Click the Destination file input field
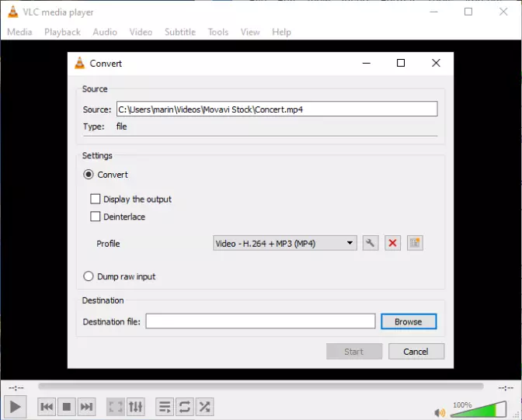Image resolution: width=522 pixels, height=420 pixels. click(x=261, y=321)
